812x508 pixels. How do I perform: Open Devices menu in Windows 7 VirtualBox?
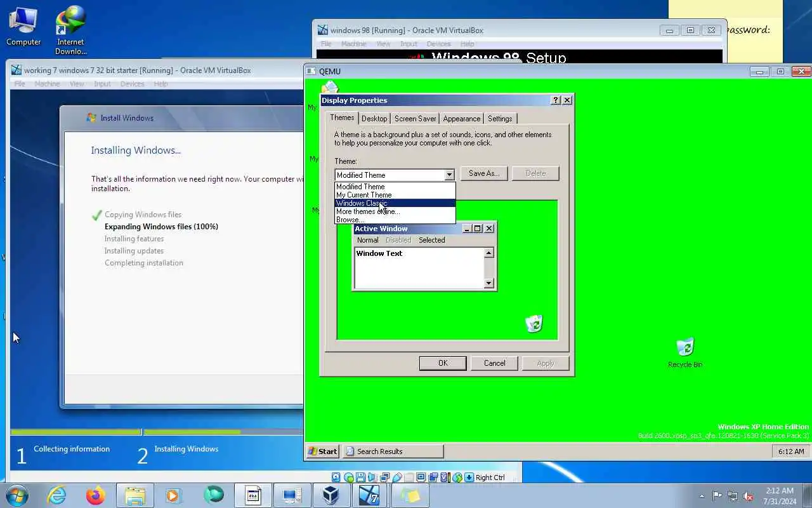coord(132,84)
